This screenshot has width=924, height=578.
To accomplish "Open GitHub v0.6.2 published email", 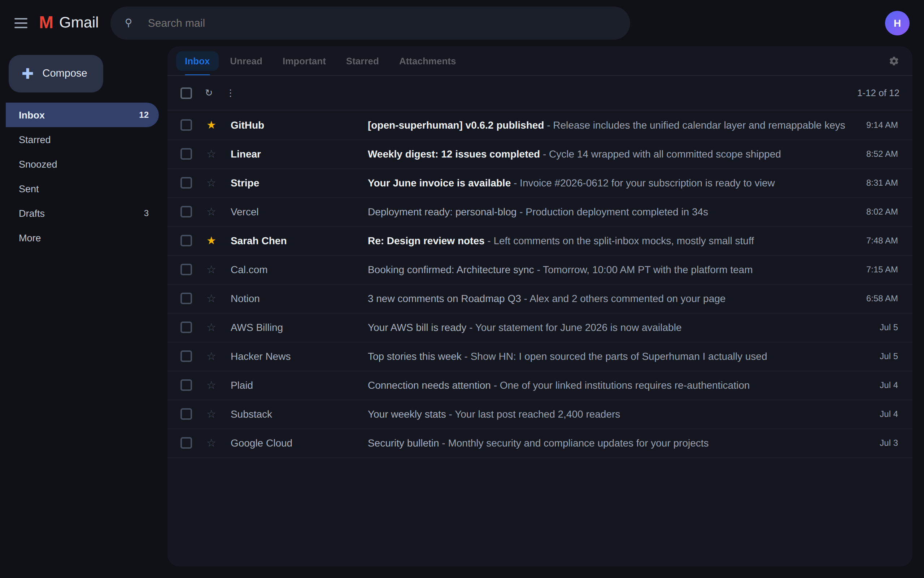I will [x=540, y=125].
